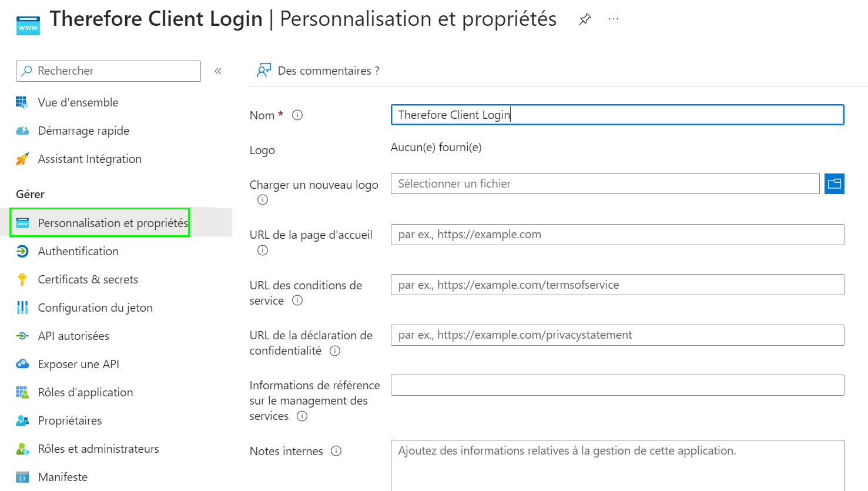Collapse the sidebar with double chevron
Image resolution: width=868 pixels, height=491 pixels.
pos(218,71)
